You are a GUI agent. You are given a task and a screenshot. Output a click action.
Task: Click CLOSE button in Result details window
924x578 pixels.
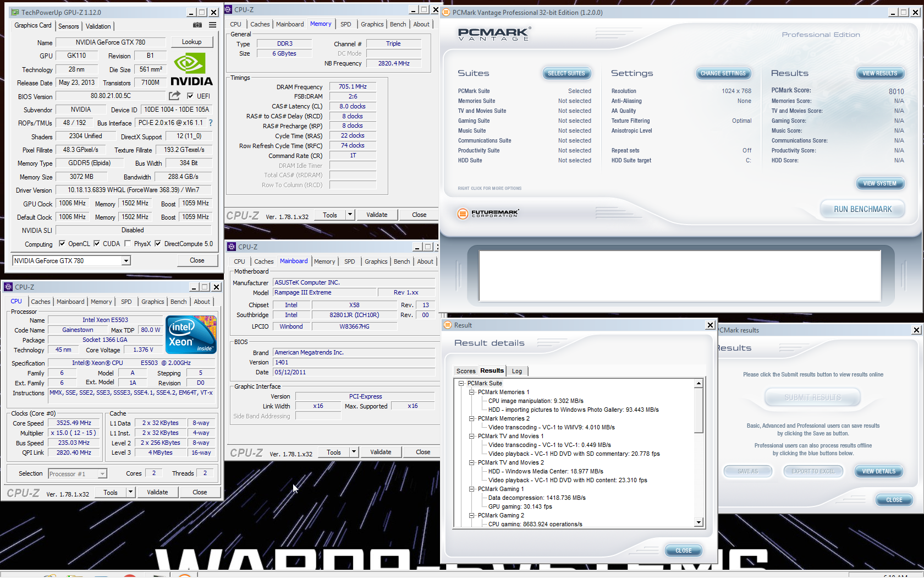683,550
